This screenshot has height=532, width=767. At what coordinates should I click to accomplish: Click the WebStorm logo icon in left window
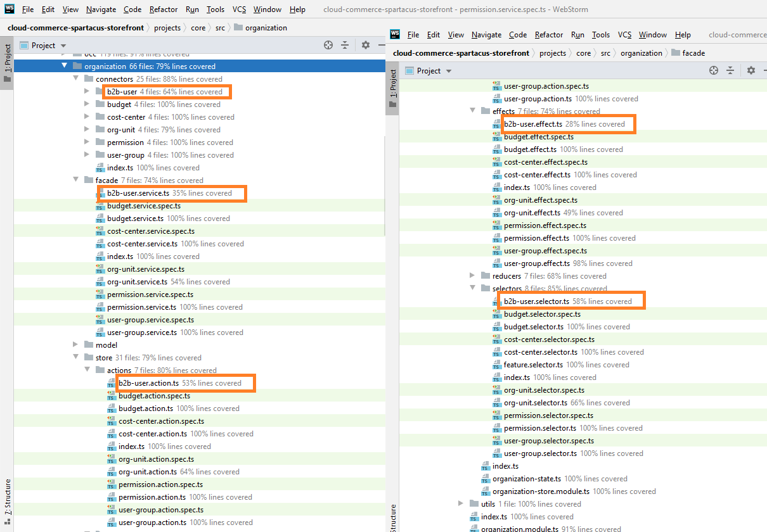[x=10, y=9]
